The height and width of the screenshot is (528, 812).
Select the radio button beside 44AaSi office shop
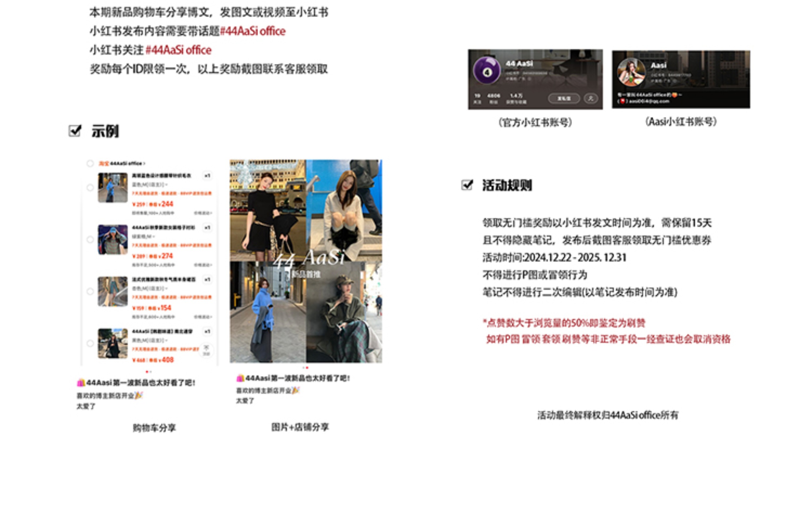90,163
